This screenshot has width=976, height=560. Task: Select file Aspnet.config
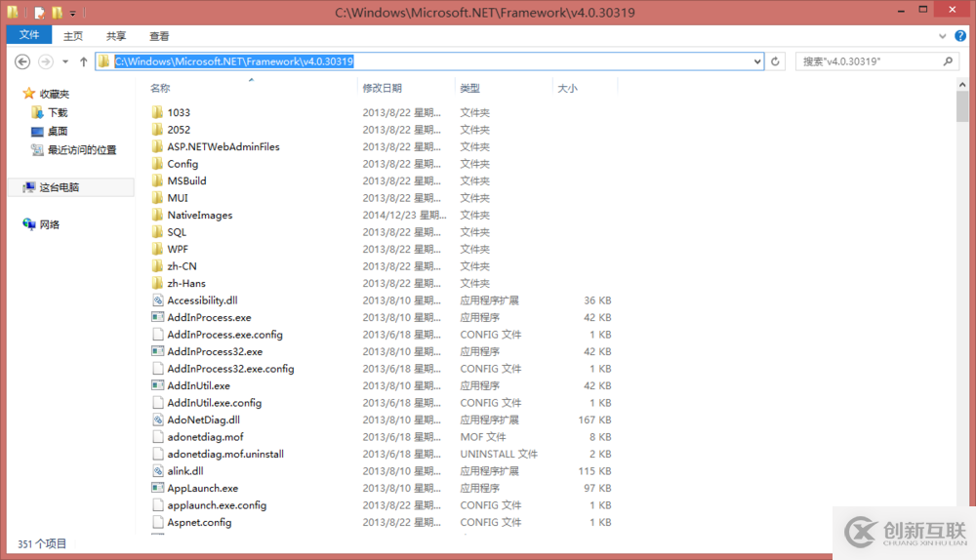pyautogui.click(x=199, y=523)
